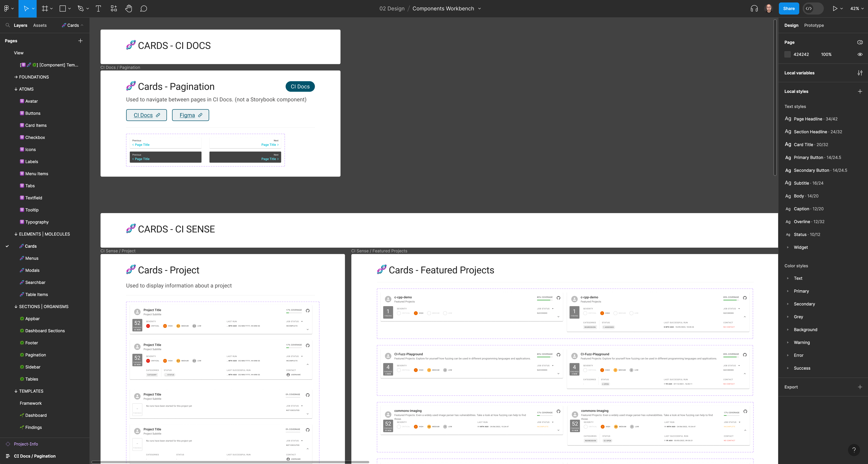This screenshot has height=464, width=868.
Task: Click the search icon in the Layers panel
Action: tap(8, 25)
